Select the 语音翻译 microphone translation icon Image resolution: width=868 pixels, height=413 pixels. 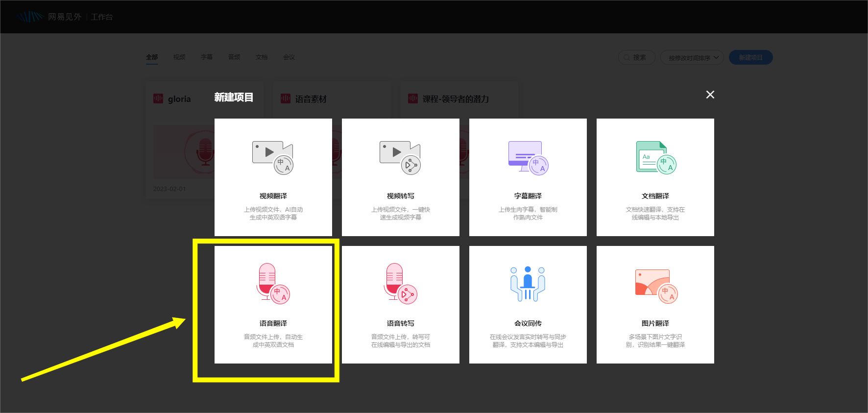273,284
